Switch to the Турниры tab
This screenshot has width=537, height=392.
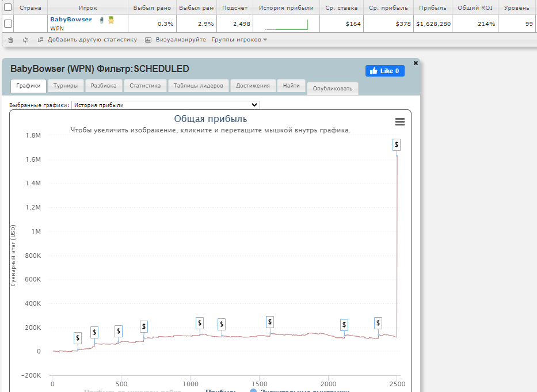[66, 86]
